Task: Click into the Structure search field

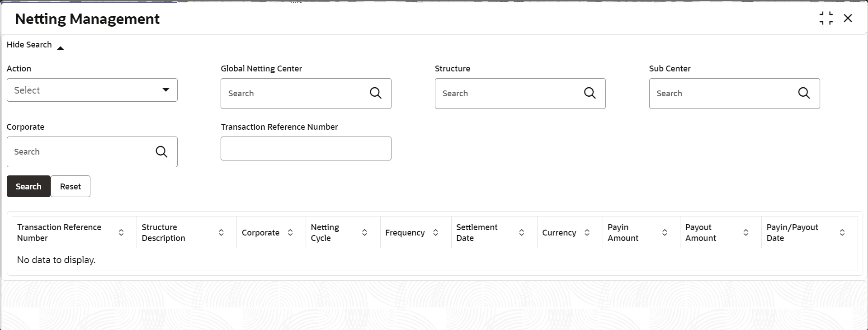Action: click(506, 94)
